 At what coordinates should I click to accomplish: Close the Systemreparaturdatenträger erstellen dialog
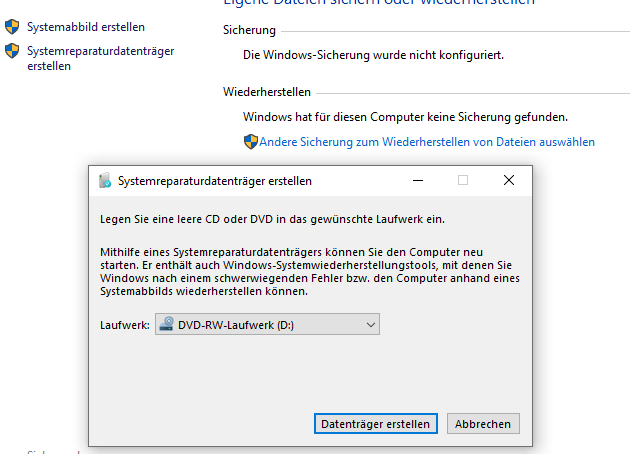tap(509, 180)
